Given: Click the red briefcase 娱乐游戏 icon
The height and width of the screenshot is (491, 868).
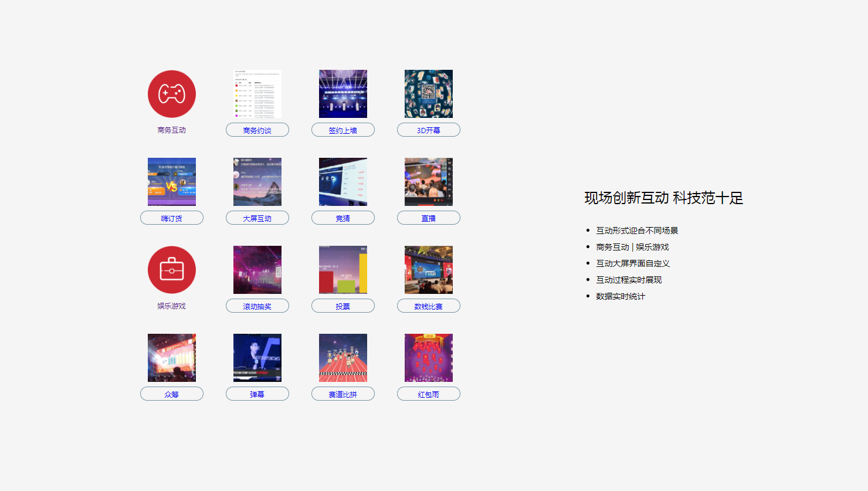Looking at the screenshot, I should (172, 270).
